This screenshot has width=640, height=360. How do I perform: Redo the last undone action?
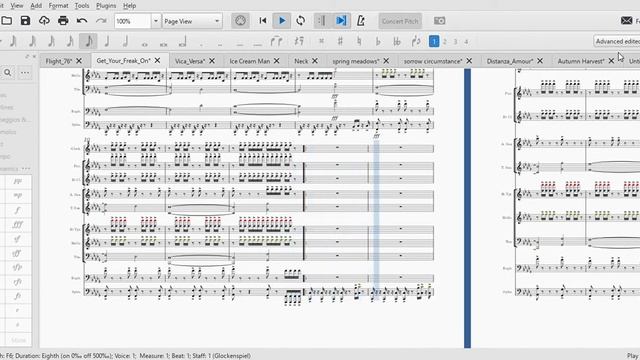coord(101,20)
